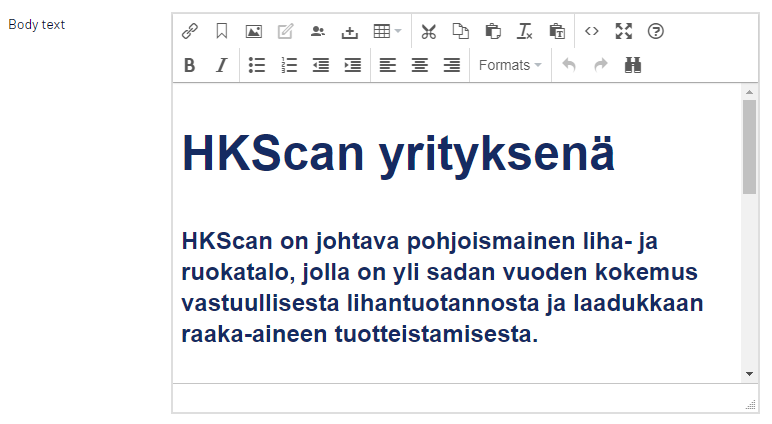Click the copy icon
Image resolution: width=772 pixels, height=424 pixels.
[x=461, y=31]
